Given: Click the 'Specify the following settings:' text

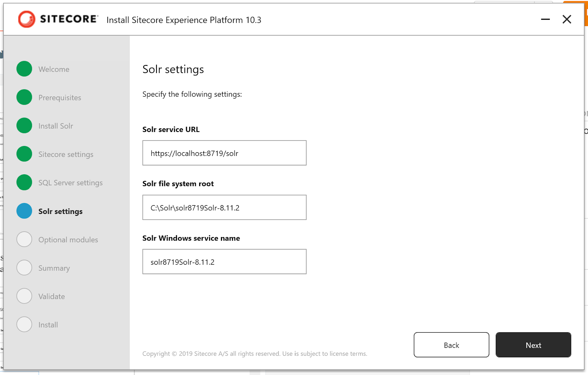Looking at the screenshot, I should coord(192,94).
